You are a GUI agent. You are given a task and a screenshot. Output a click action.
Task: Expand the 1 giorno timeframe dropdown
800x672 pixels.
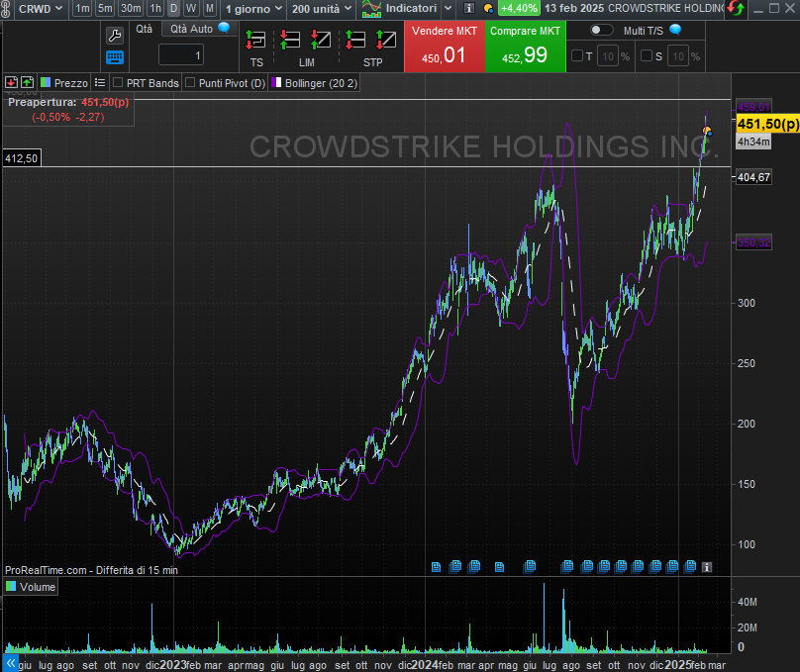pos(254,8)
